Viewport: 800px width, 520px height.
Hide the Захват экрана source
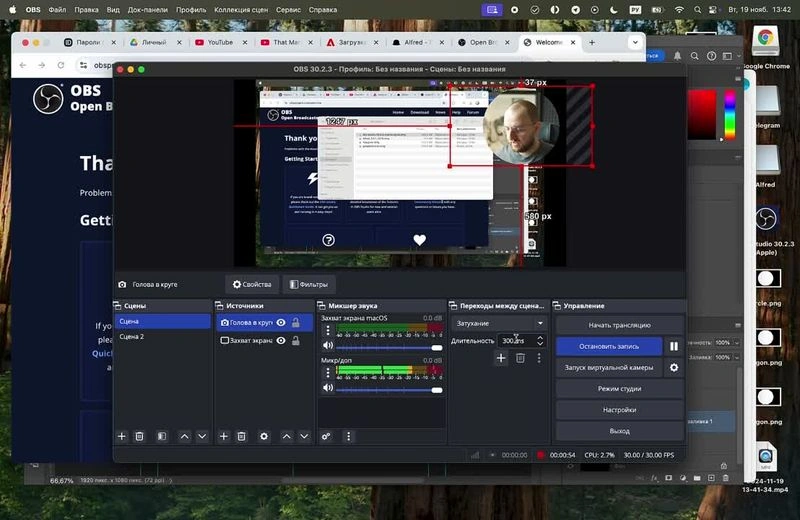[281, 340]
